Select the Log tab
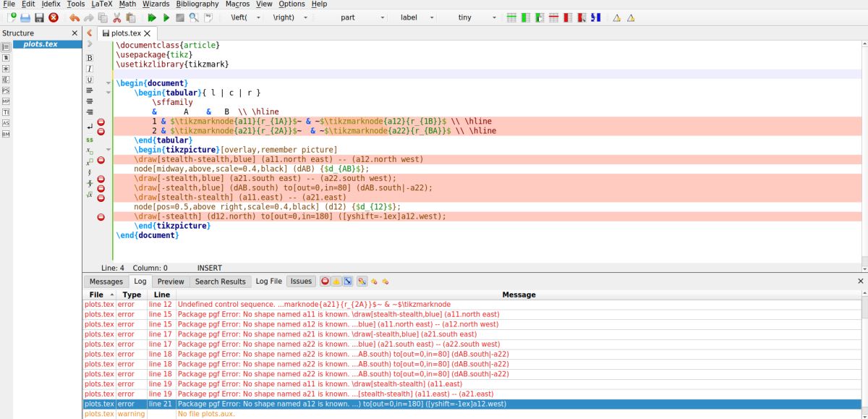Screen dimensions: 868x419 140,282
